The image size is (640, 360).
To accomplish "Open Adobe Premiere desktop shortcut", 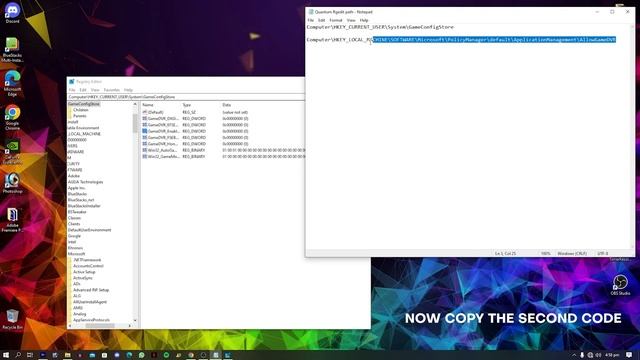I will (12, 220).
